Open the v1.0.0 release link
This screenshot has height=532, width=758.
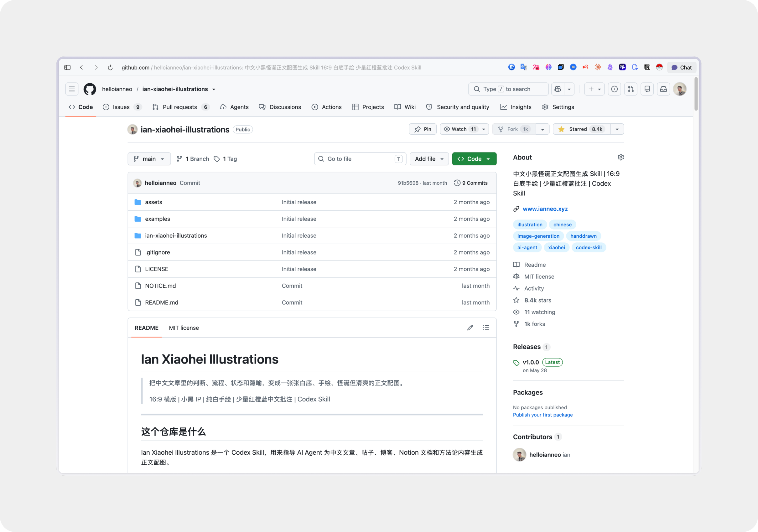(531, 362)
